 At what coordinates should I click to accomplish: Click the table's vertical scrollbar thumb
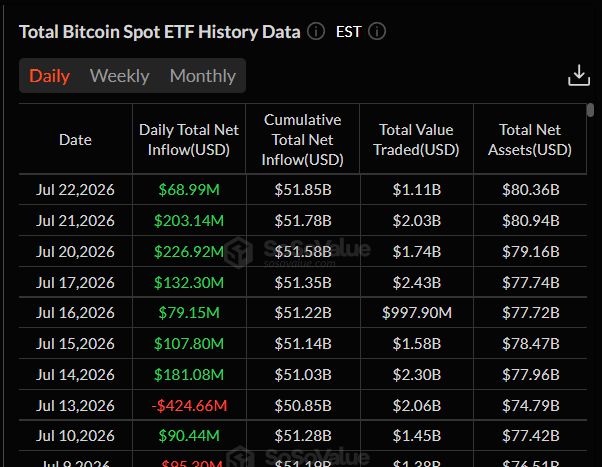[x=590, y=110]
